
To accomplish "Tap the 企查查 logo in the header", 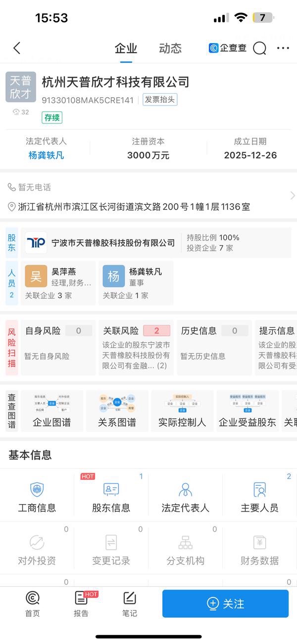I will (x=228, y=48).
